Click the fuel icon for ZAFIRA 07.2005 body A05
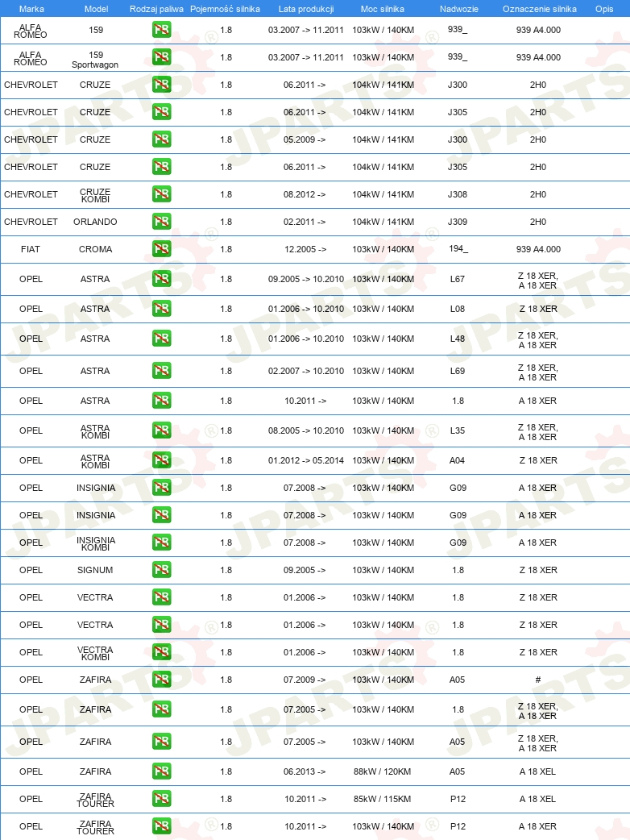Image resolution: width=630 pixels, height=840 pixels. point(162,742)
